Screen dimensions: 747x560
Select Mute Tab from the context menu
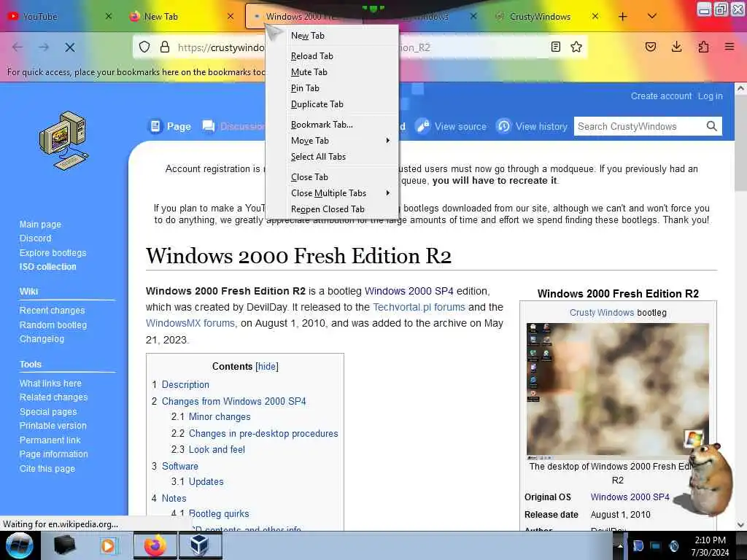click(333, 72)
